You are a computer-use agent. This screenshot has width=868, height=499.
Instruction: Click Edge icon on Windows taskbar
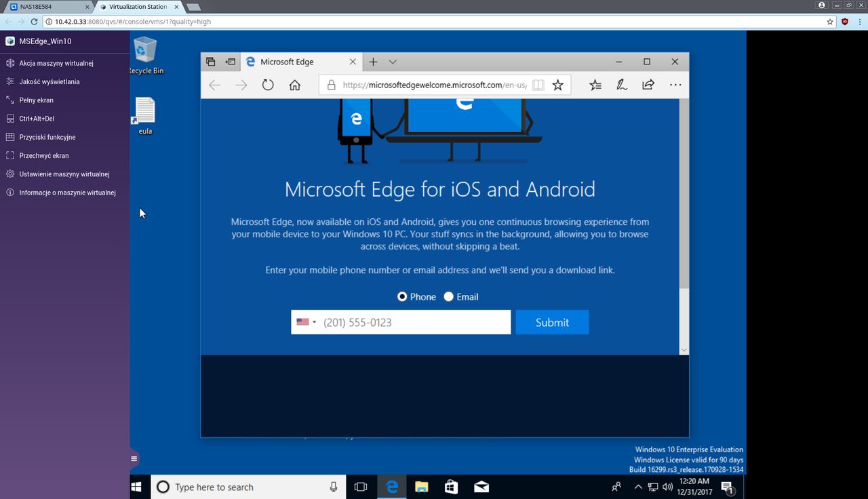[391, 487]
